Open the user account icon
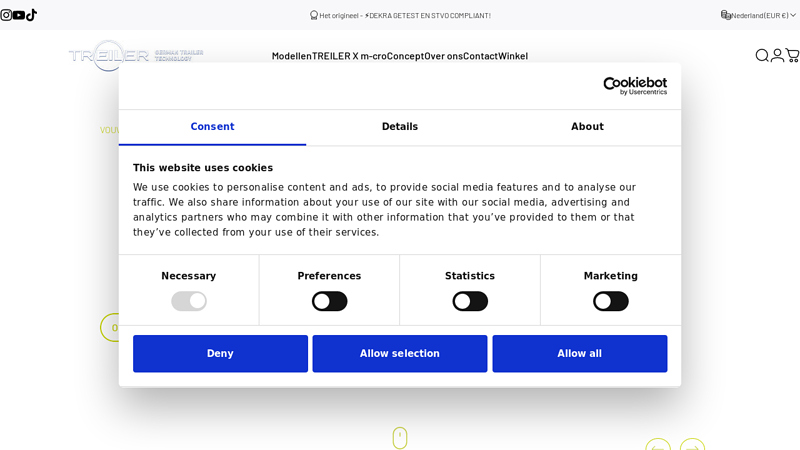The width and height of the screenshot is (800, 450). tap(777, 56)
